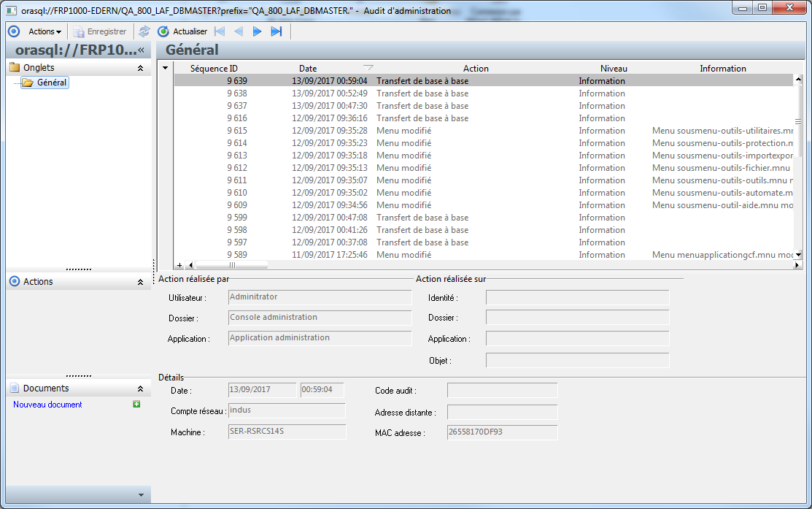Select row with sequence 9 611
This screenshot has width=812, height=509.
484,180
